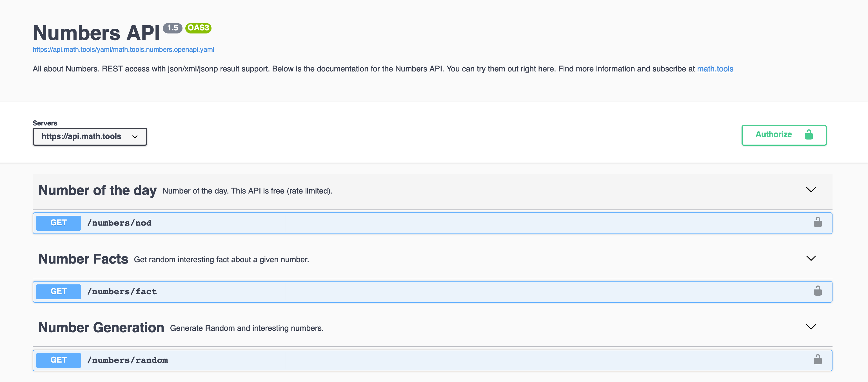Click the Number of the day heading
The image size is (868, 382).
(97, 190)
